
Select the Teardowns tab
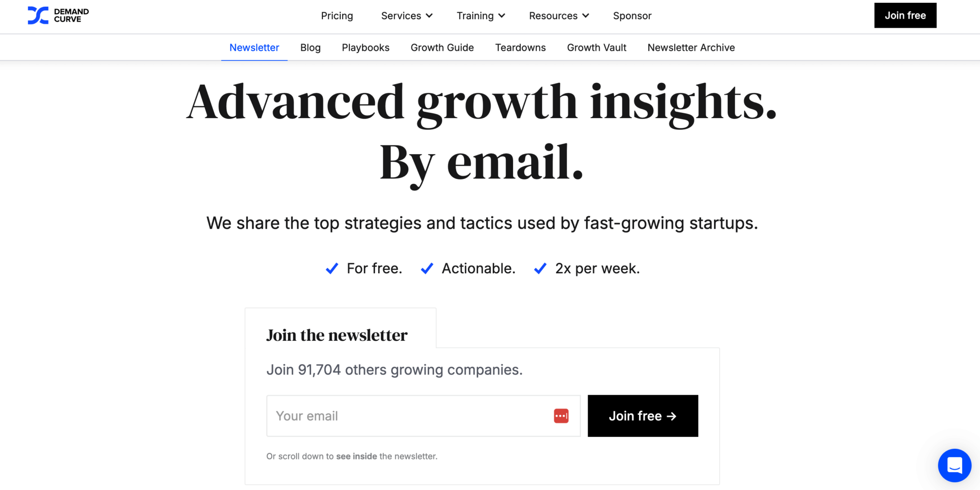click(520, 47)
